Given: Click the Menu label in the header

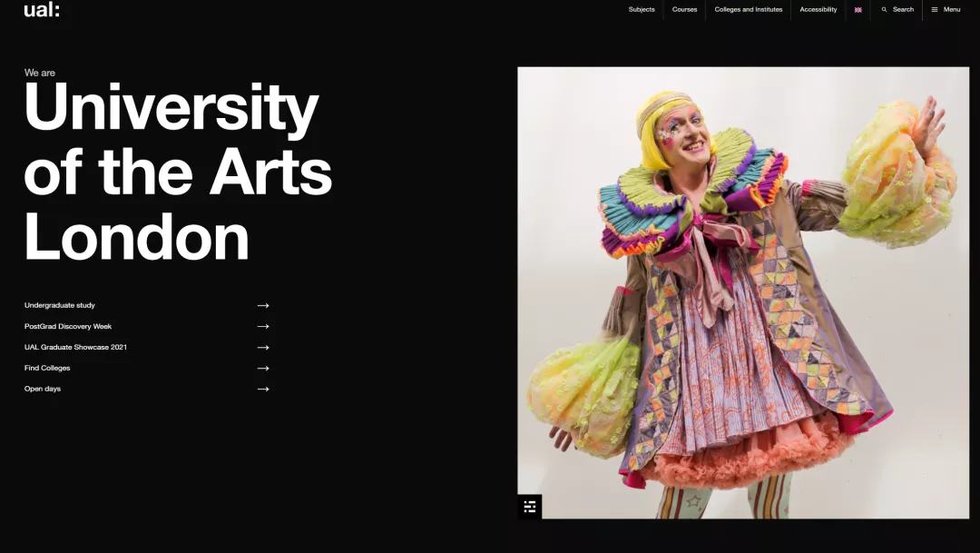Looking at the screenshot, I should click(x=952, y=9).
